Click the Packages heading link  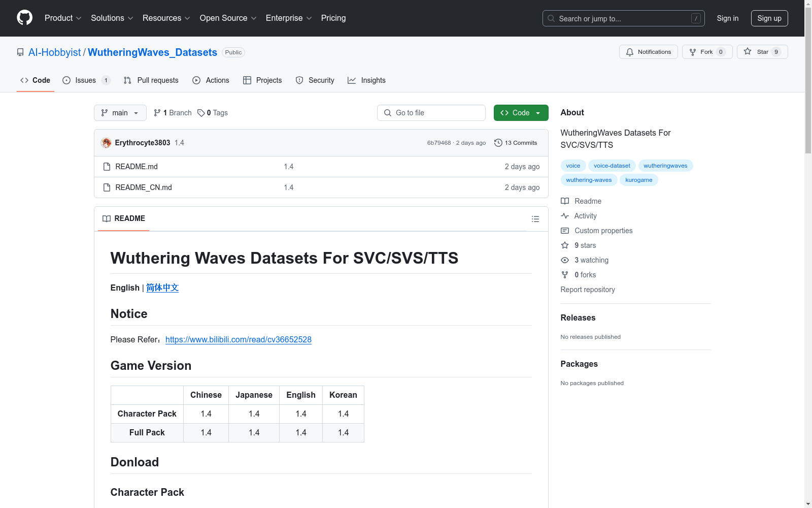579,364
